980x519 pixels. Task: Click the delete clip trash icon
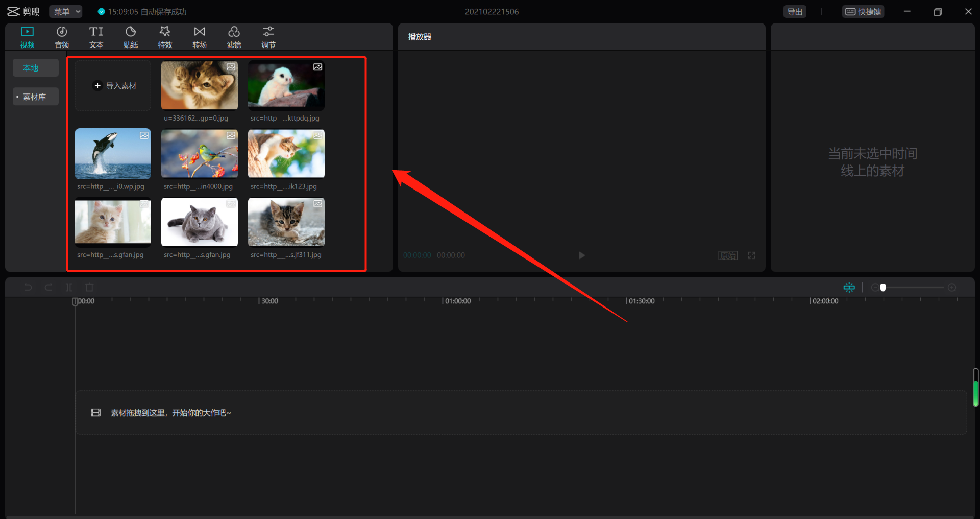[89, 288]
